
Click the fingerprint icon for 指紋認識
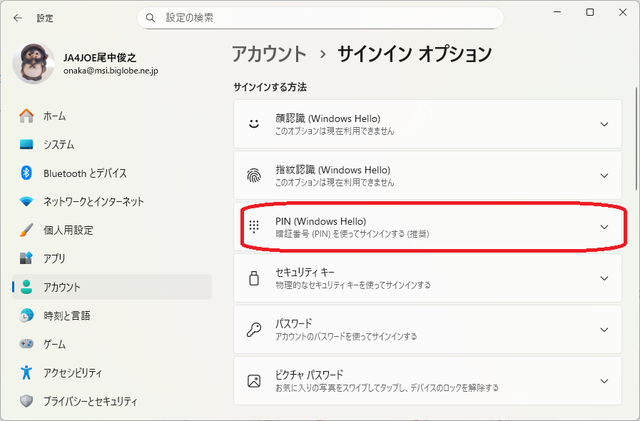pyautogui.click(x=254, y=176)
